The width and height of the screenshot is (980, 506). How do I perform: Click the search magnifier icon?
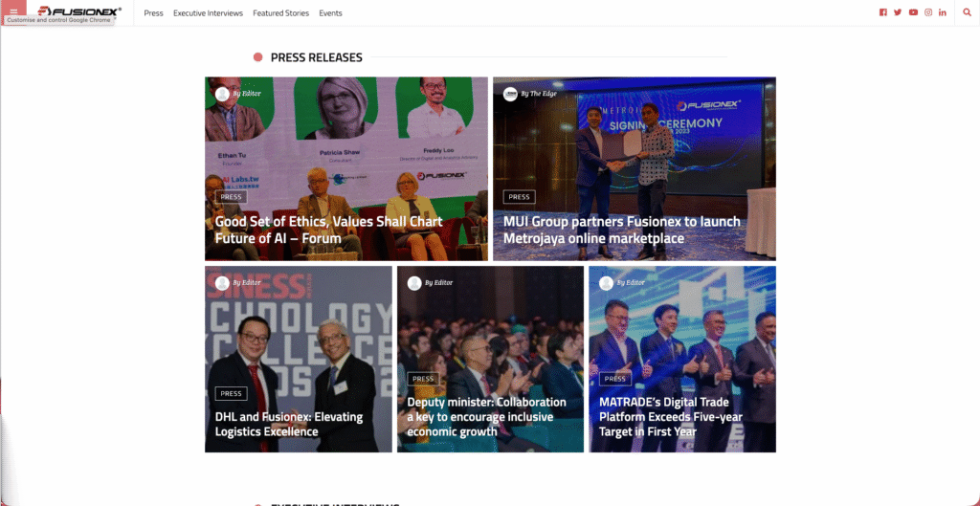point(968,12)
